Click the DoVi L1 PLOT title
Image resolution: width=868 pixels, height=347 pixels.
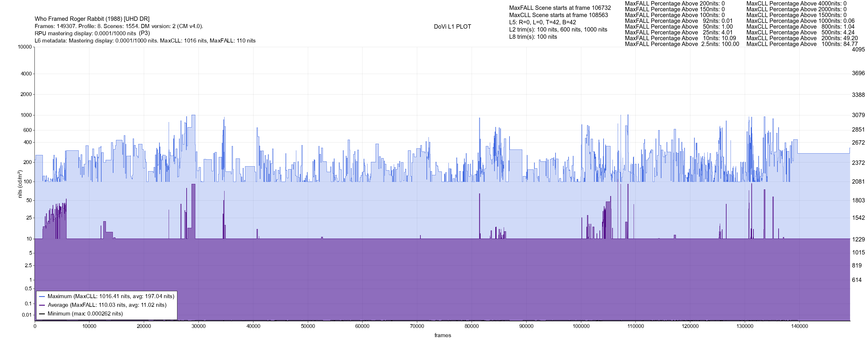pos(452,27)
